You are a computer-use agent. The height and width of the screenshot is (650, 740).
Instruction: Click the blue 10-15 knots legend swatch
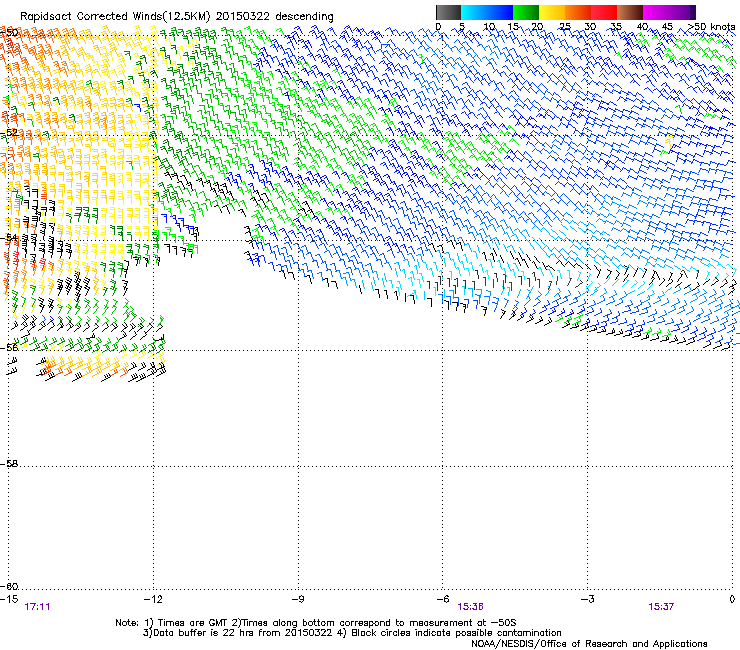click(500, 12)
